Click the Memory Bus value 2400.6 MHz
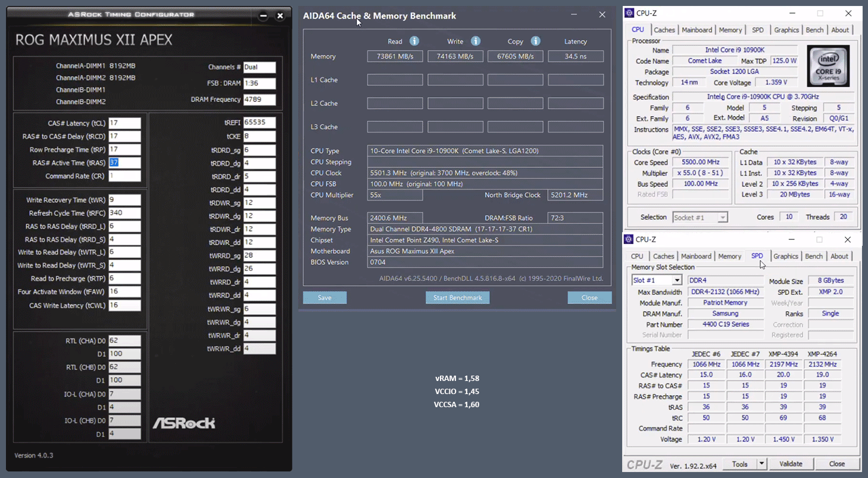868x478 pixels. 395,218
